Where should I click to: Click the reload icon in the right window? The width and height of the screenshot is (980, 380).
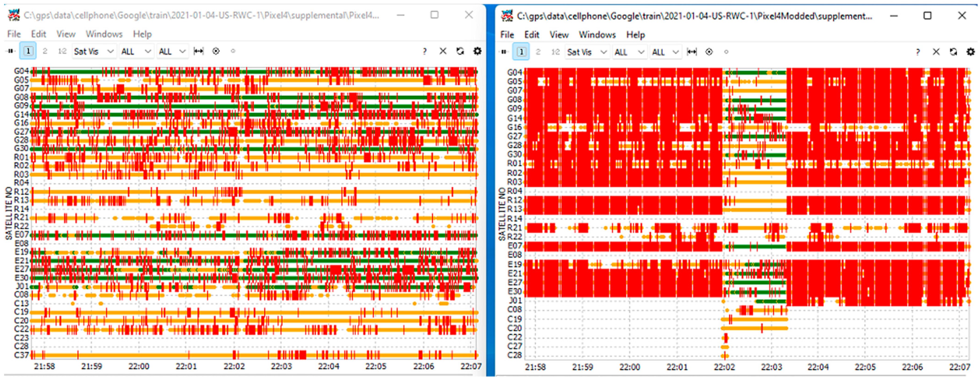tap(954, 52)
